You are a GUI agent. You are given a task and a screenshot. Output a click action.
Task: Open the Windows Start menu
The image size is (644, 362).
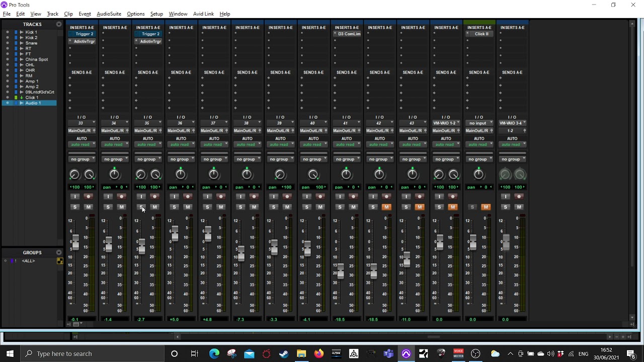[x=10, y=354]
